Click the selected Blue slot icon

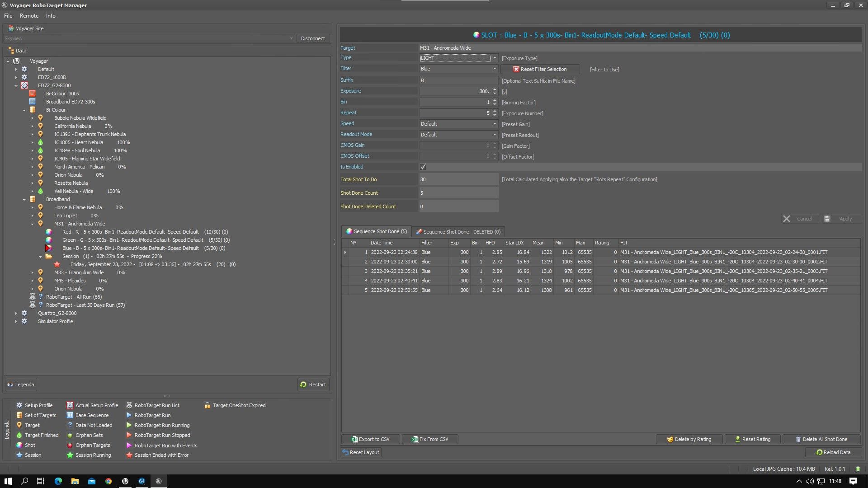click(x=49, y=248)
